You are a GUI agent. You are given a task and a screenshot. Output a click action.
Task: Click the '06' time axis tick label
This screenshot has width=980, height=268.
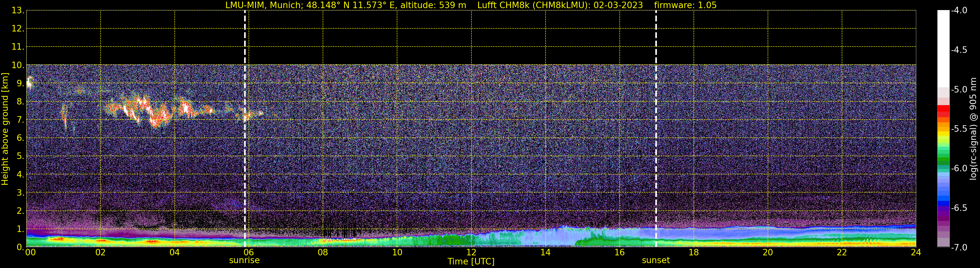click(248, 252)
